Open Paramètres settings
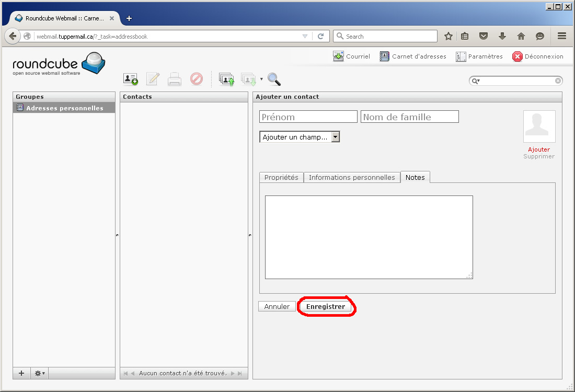Image resolution: width=575 pixels, height=392 pixels. [x=479, y=56]
